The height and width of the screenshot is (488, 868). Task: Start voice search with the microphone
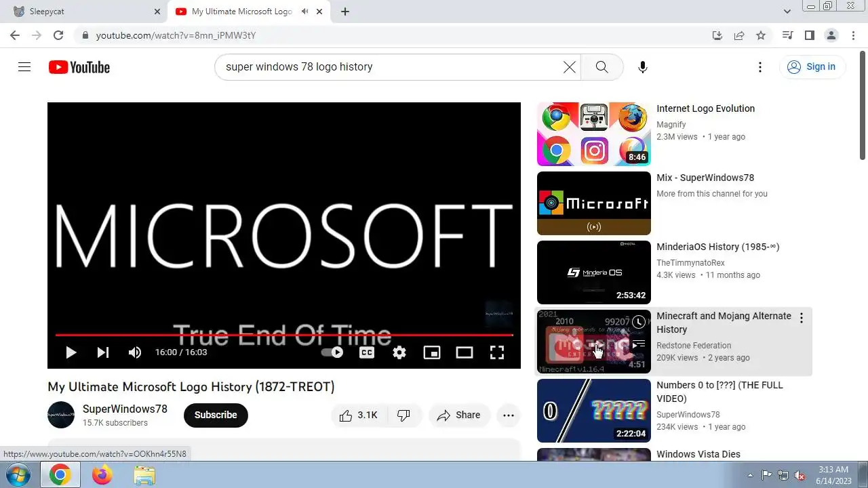coord(643,67)
